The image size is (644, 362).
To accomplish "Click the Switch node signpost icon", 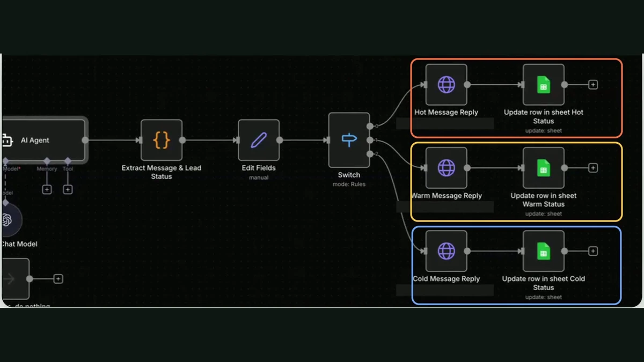I will pyautogui.click(x=349, y=140).
